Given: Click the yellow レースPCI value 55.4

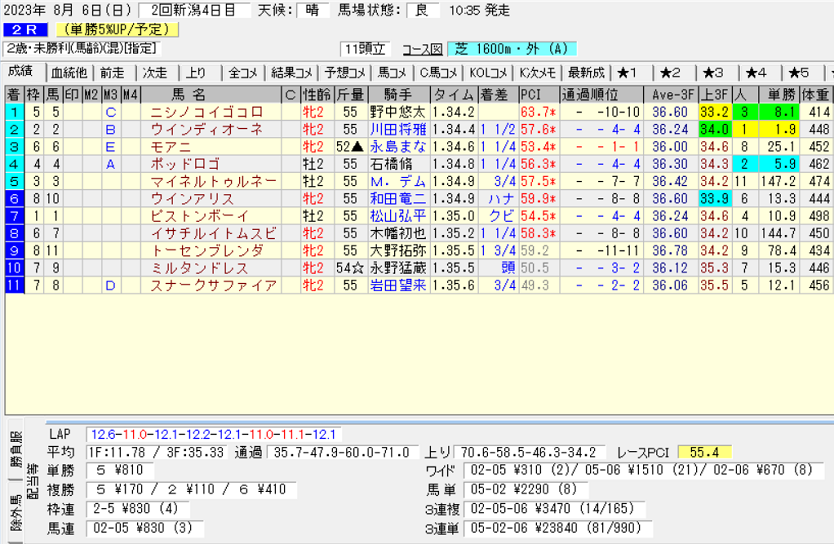Looking at the screenshot, I should point(704,452).
